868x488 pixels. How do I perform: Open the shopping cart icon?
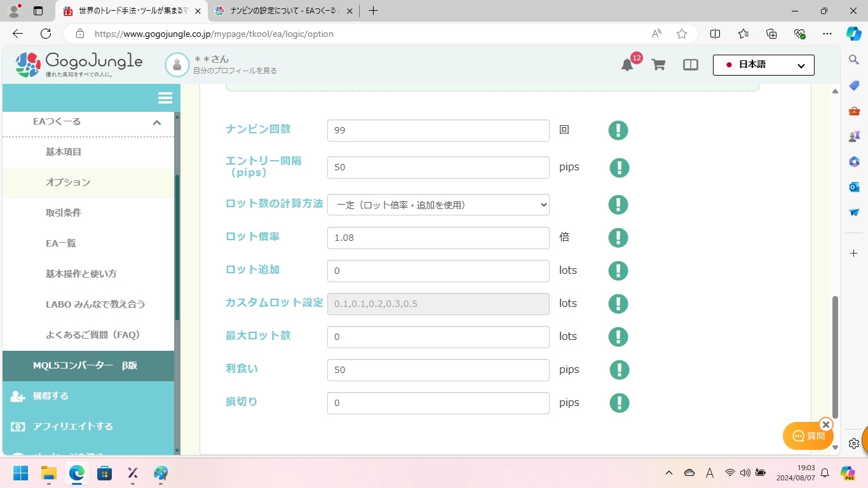(658, 64)
